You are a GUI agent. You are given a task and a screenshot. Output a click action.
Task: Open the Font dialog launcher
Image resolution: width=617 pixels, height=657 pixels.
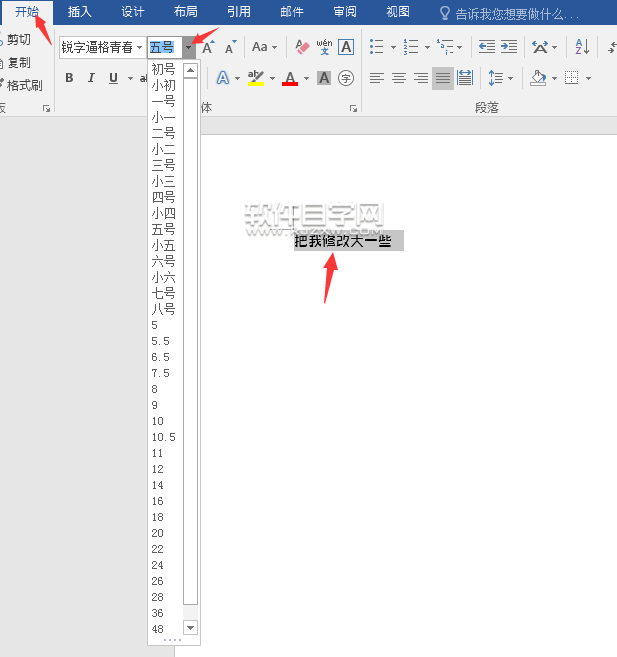pyautogui.click(x=353, y=109)
